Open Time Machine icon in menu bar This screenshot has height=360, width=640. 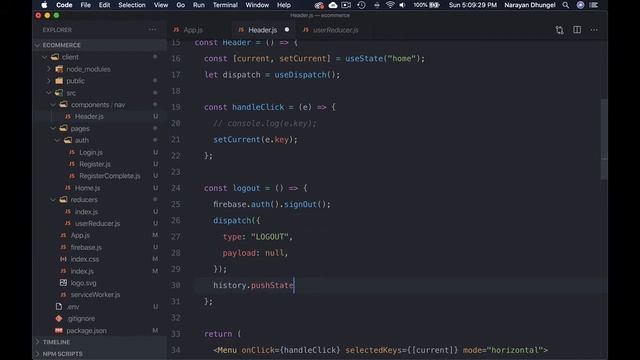point(361,5)
